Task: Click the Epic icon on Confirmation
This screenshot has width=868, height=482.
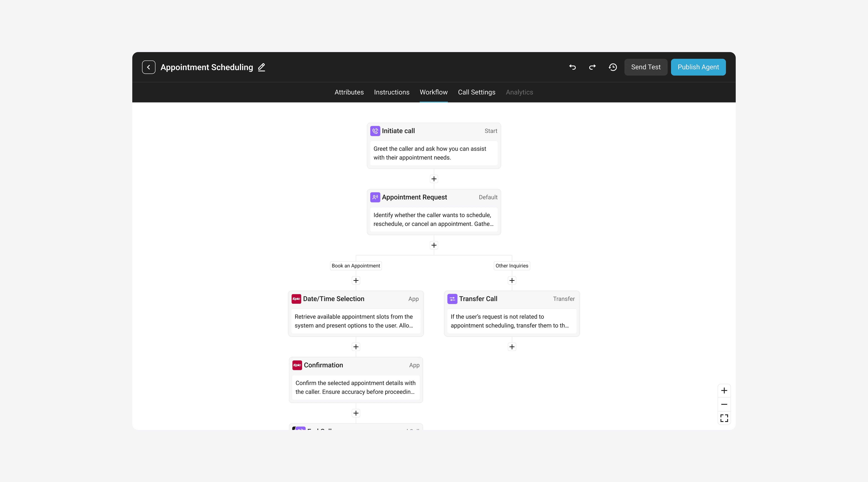Action: 297,365
